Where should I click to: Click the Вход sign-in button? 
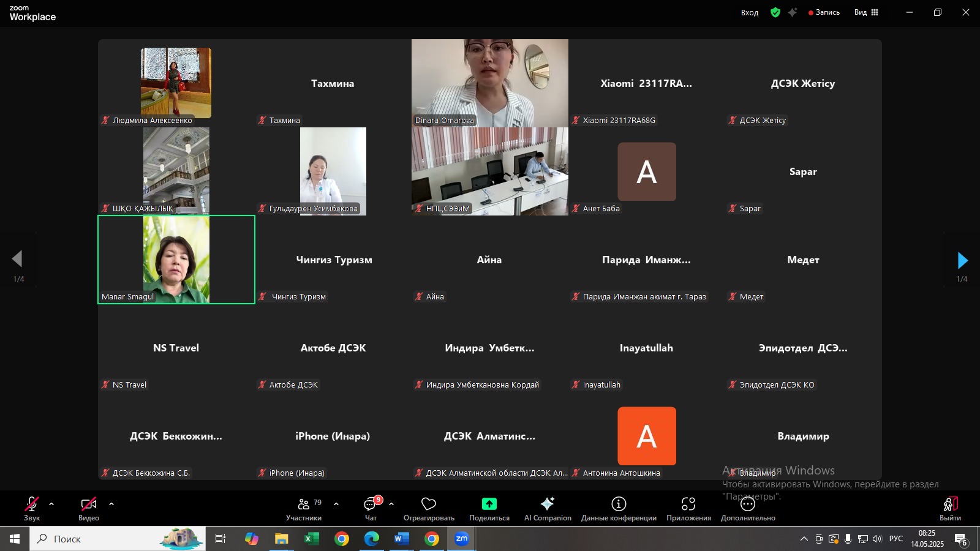(750, 12)
